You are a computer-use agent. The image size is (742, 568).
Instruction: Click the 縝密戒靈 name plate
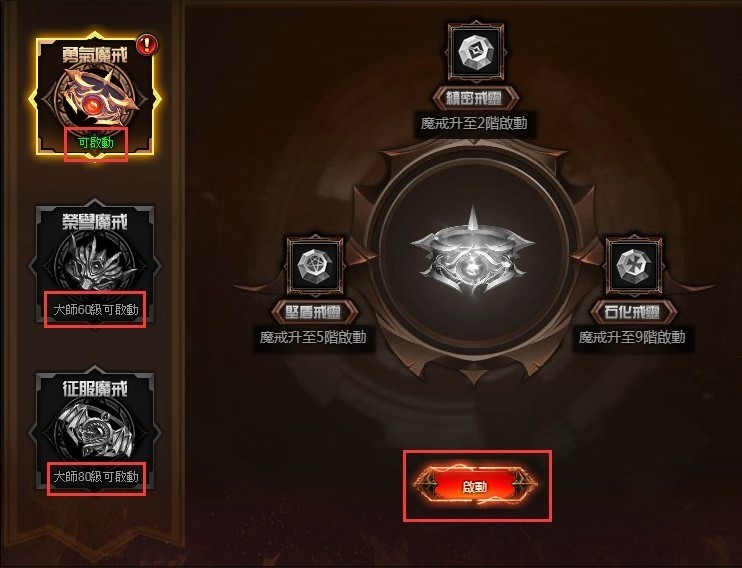pos(476,98)
